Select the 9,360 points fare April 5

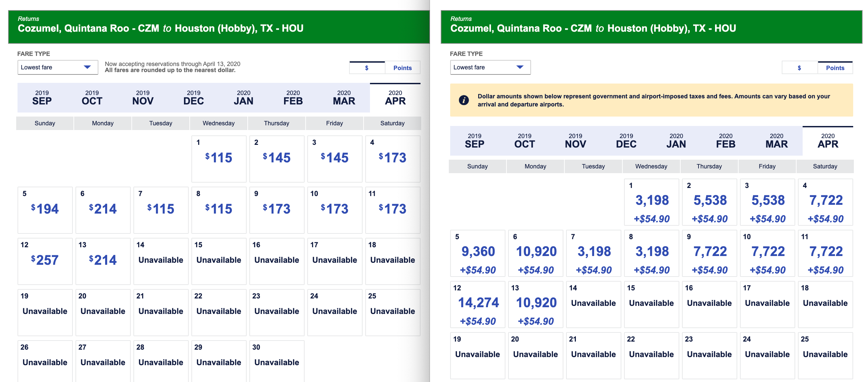click(478, 252)
